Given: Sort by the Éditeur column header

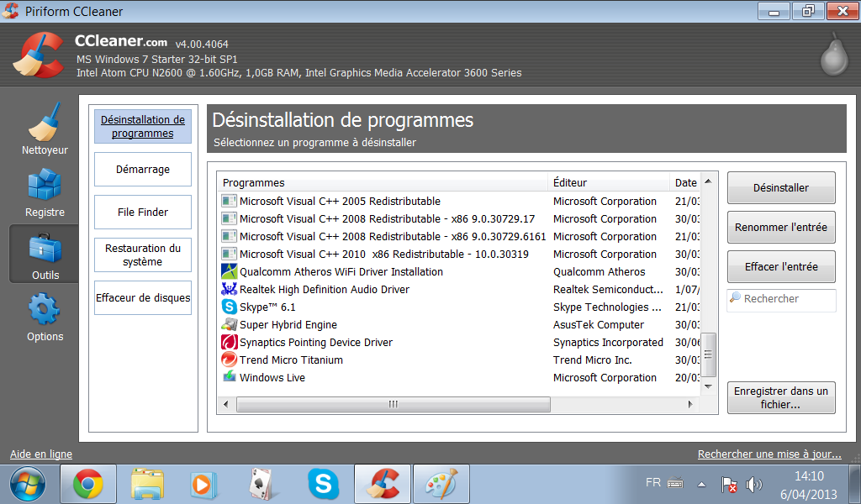Looking at the screenshot, I should [609, 182].
